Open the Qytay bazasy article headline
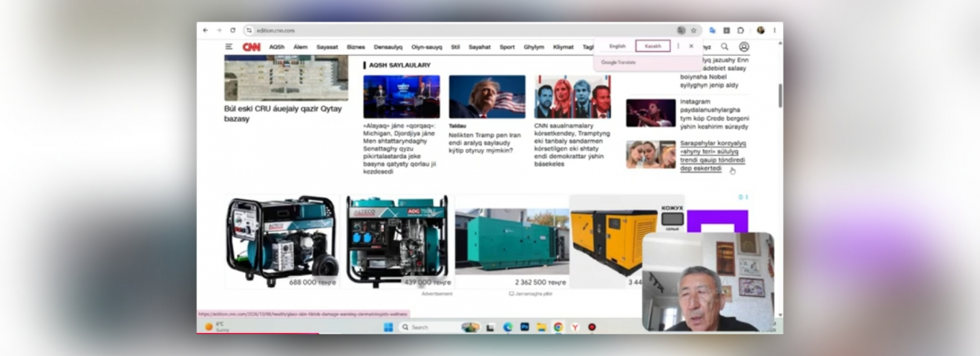The image size is (980, 356). click(x=283, y=113)
